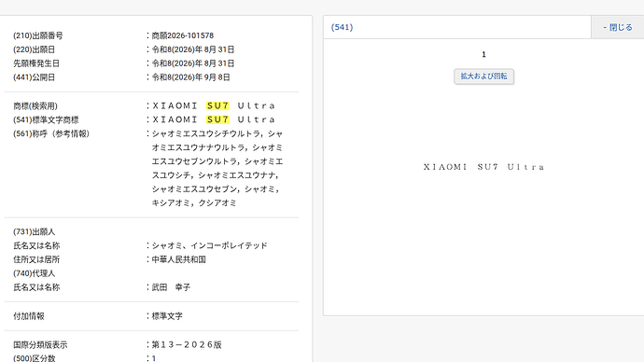Close the panel with 閉じる
Image resolution: width=644 pixels, height=362 pixels.
[618, 27]
